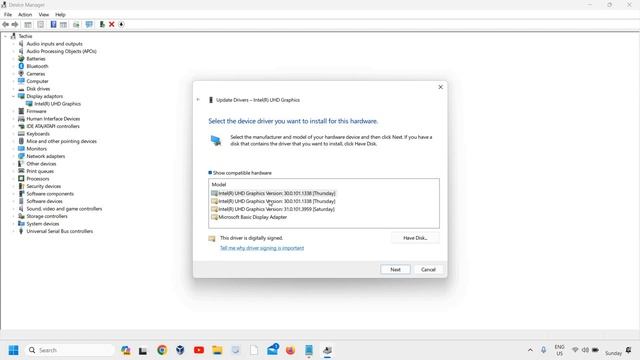
Task: Click inside the taskbar Search box
Action: (x=70, y=350)
